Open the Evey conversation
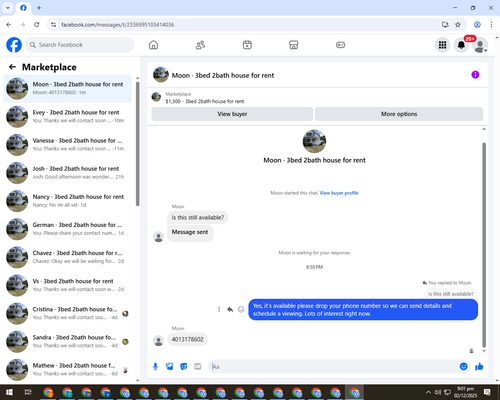The image size is (500, 400). coord(67,116)
